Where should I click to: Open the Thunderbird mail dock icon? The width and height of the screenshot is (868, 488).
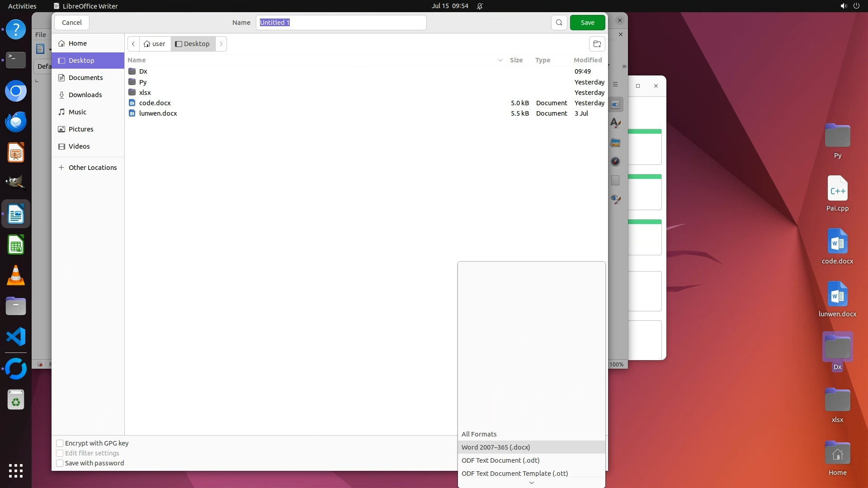[16, 122]
